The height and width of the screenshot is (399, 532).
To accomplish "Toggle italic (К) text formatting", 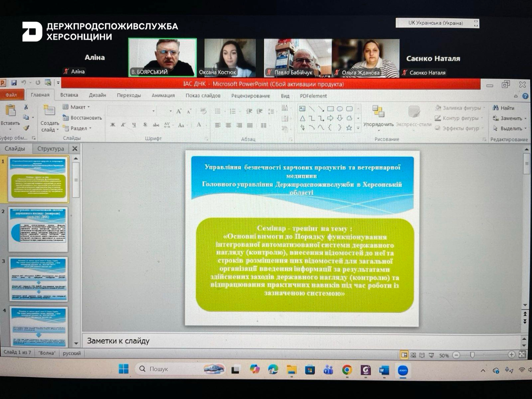I will coord(123,125).
